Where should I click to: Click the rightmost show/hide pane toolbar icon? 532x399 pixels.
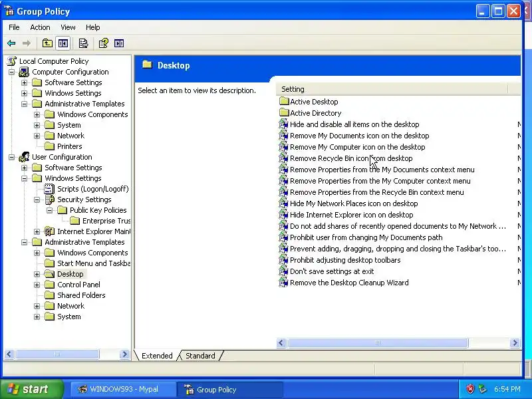tap(119, 43)
